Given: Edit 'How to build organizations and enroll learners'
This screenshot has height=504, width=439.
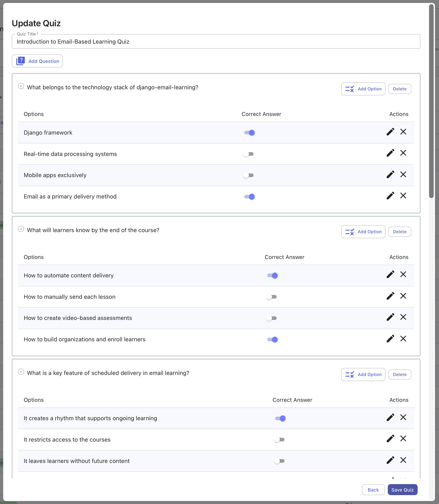Looking at the screenshot, I should (390, 339).
